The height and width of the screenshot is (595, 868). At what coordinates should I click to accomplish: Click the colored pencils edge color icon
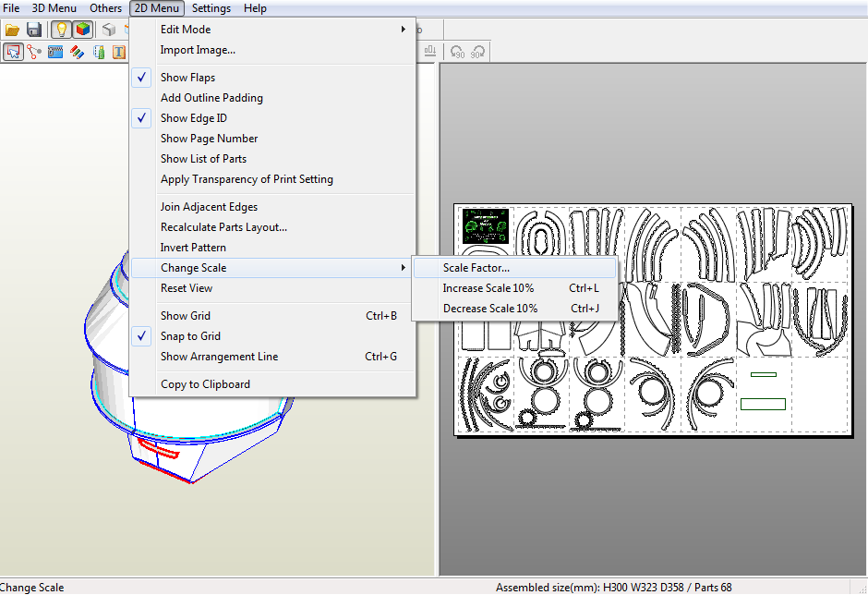coord(77,52)
